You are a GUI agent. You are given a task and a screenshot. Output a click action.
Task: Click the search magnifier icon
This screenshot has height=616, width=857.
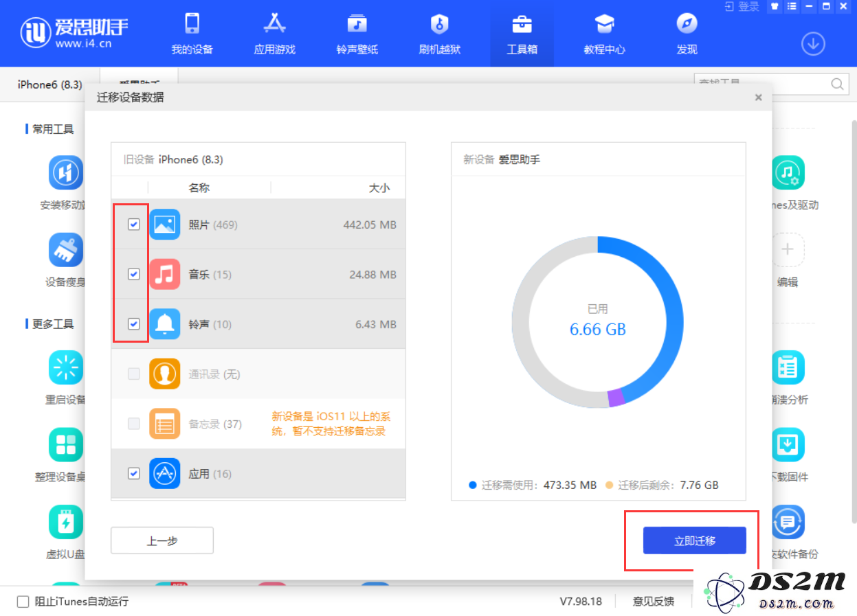pos(837,84)
